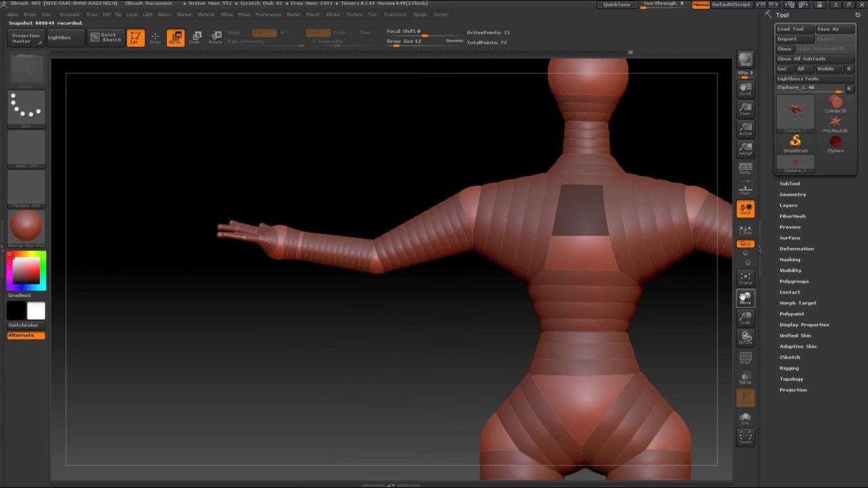The height and width of the screenshot is (488, 868).
Task: Open the Alpha Off selector
Action: [26, 148]
